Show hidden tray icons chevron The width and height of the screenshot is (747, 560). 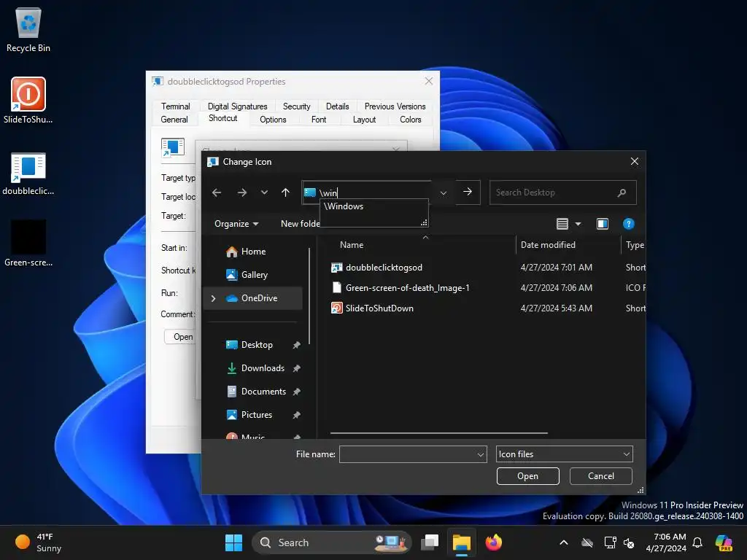[x=564, y=542]
